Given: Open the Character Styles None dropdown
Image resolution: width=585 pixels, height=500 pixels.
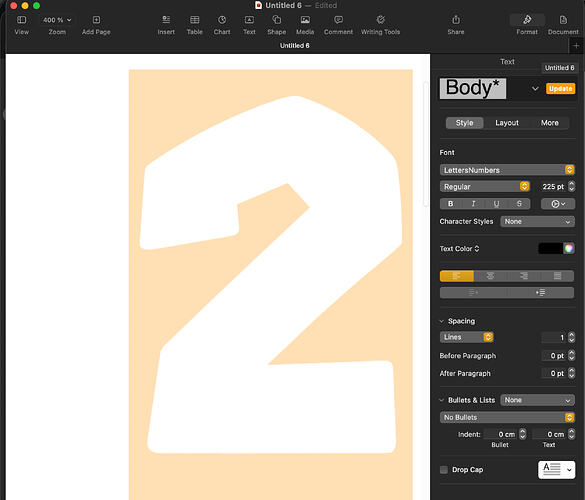Looking at the screenshot, I should coord(537,222).
